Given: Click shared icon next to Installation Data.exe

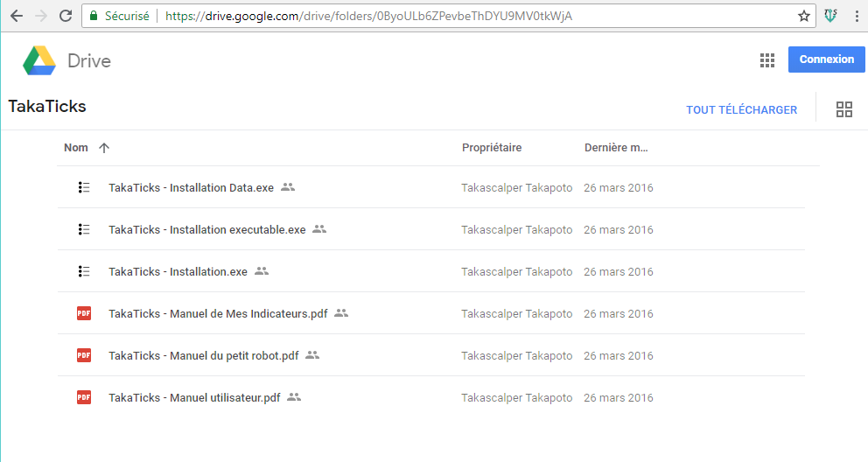Looking at the screenshot, I should (288, 187).
